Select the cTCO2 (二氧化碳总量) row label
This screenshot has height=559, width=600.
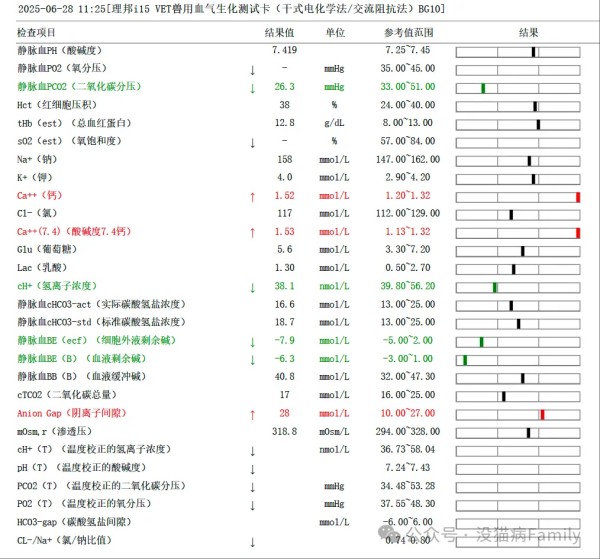tap(67, 394)
